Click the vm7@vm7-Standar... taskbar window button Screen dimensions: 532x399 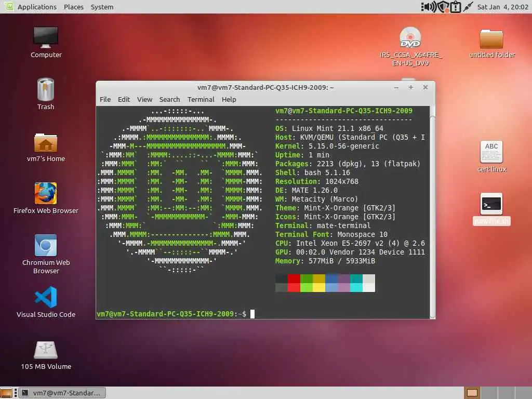tap(62, 393)
